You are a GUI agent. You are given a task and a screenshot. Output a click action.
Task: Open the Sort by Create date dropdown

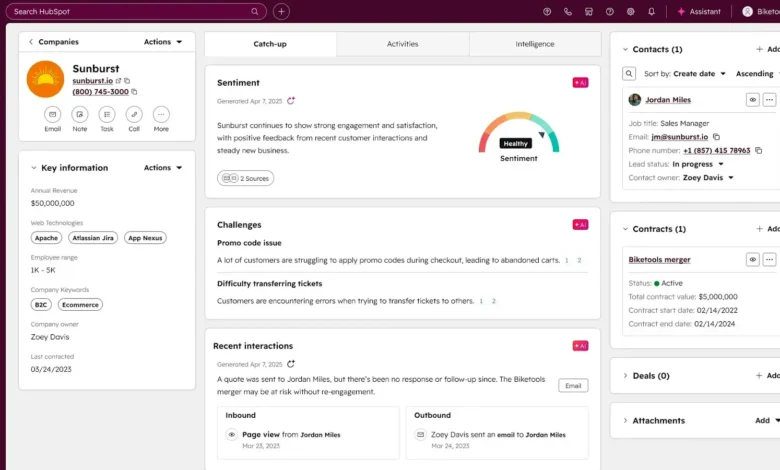(700, 74)
